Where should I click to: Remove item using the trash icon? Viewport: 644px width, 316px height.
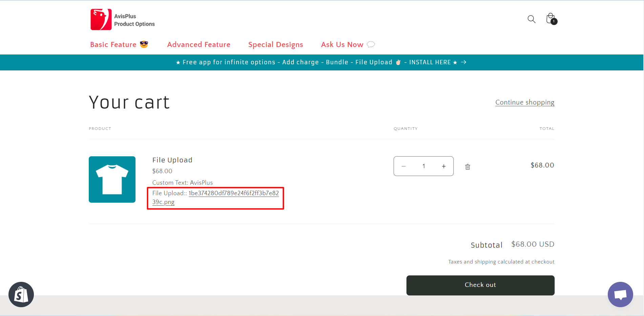tap(468, 167)
